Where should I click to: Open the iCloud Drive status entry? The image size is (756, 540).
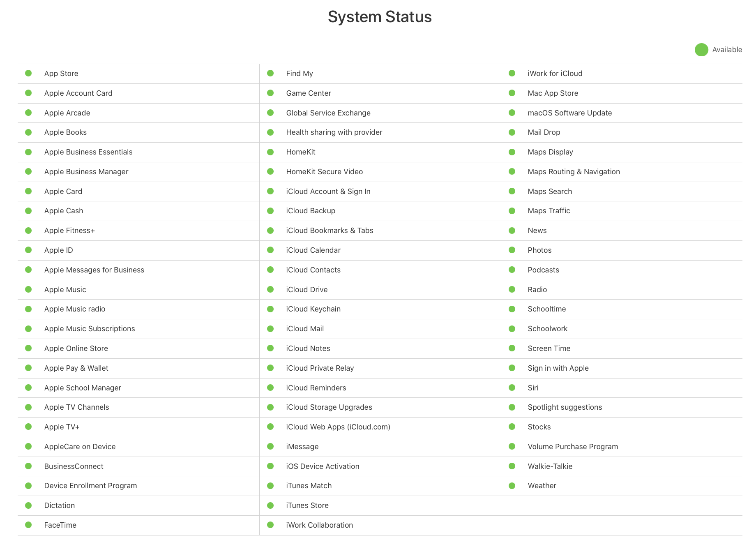[x=307, y=290]
